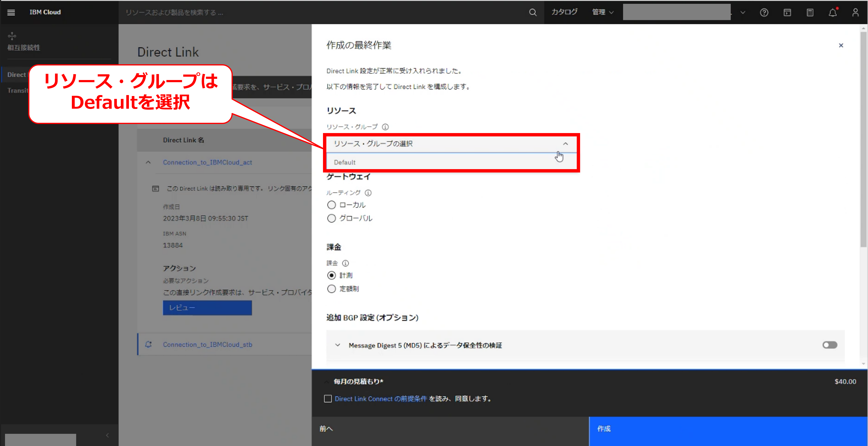Open the notifications bell icon
Viewport: 868px width, 446px height.
click(x=832, y=12)
